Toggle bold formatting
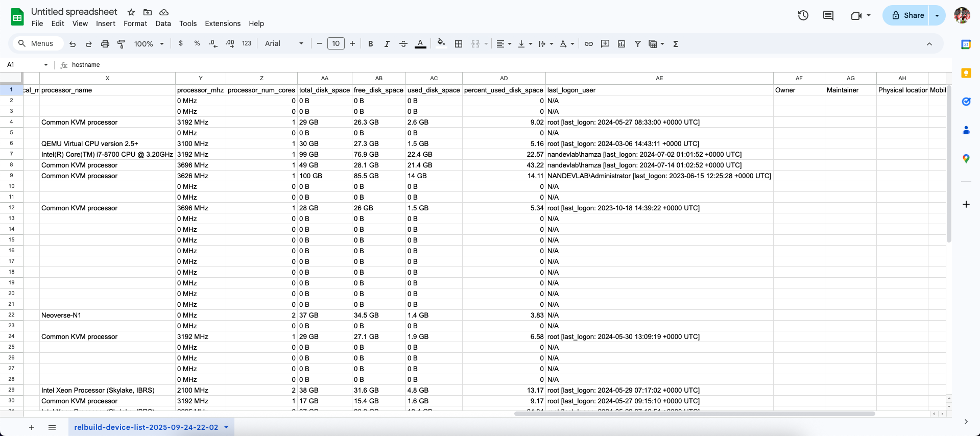 click(370, 44)
